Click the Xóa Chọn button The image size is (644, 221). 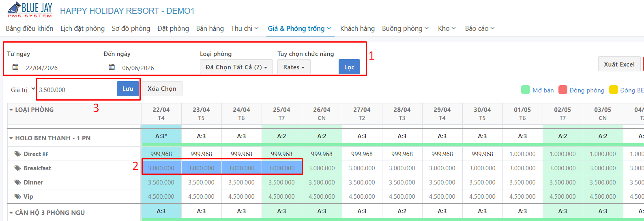coord(162,89)
